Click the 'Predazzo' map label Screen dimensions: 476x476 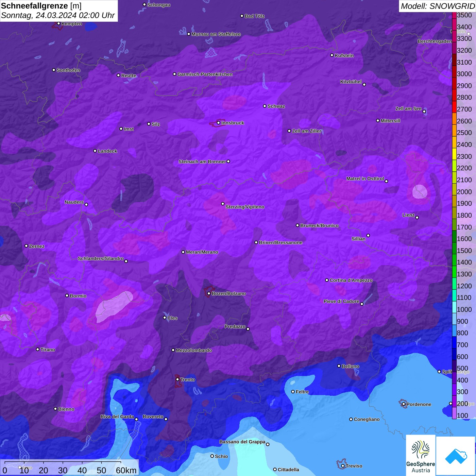(x=235, y=326)
